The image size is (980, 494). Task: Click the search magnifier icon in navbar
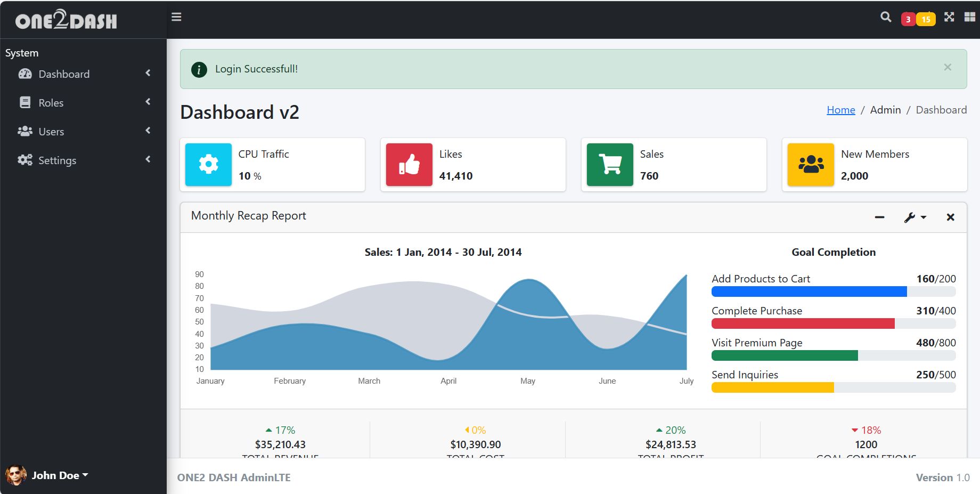click(x=886, y=17)
